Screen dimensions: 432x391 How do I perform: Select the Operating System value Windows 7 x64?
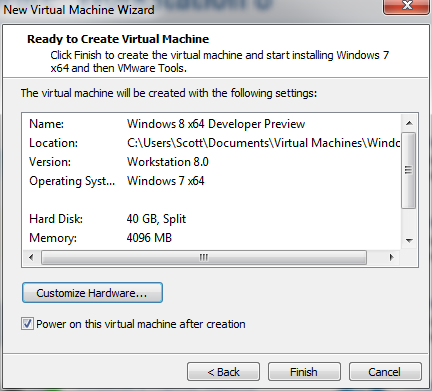166,181
